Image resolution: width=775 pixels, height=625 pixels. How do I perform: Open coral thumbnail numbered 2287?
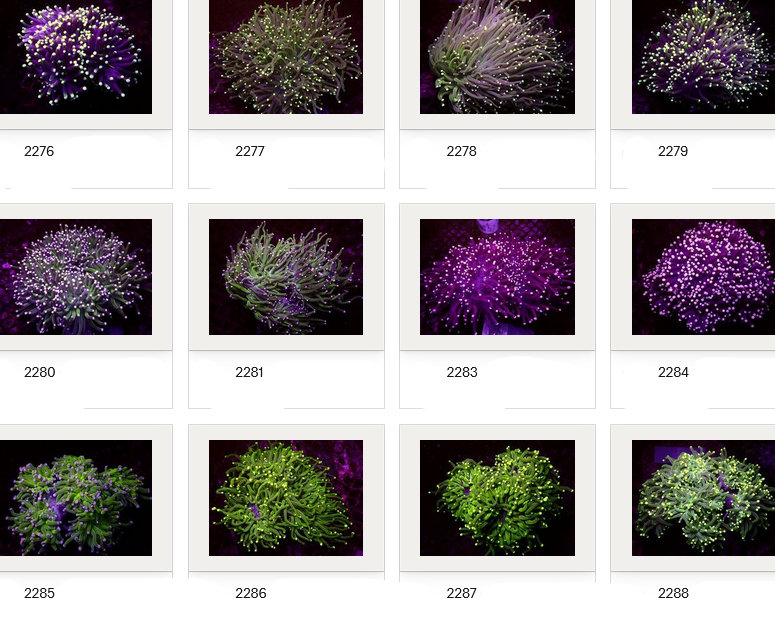pyautogui.click(x=497, y=498)
